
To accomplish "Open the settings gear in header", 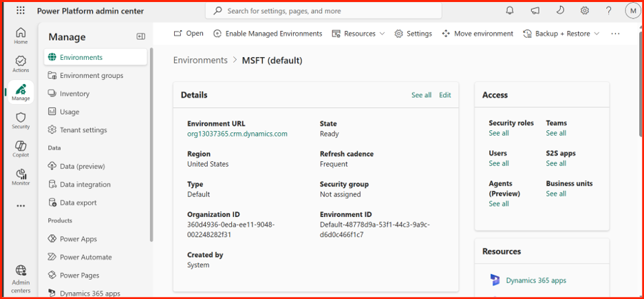I will tap(584, 11).
